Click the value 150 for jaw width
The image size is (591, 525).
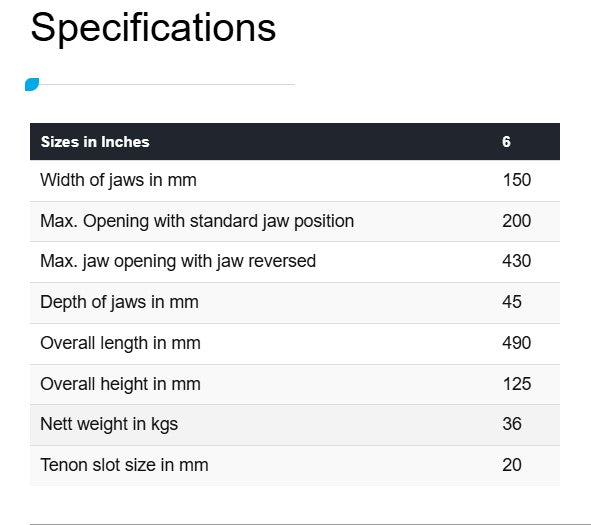tap(517, 180)
